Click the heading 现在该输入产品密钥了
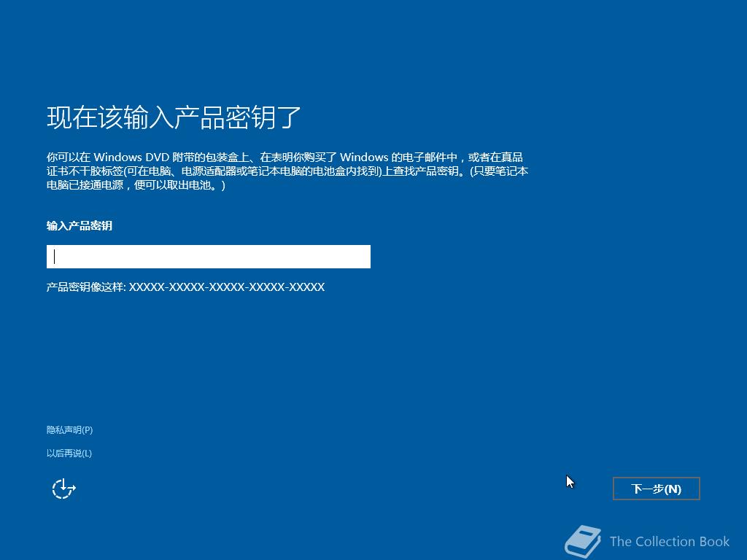 (x=174, y=117)
